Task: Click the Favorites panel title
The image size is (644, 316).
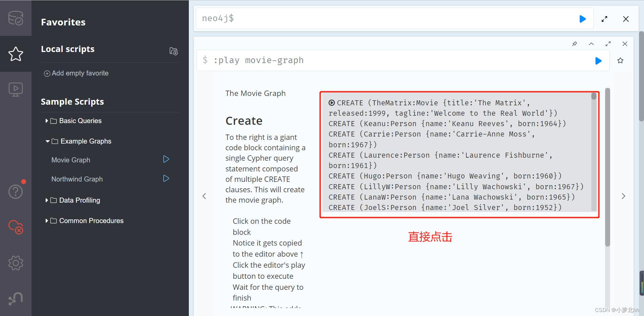Action: pyautogui.click(x=63, y=22)
